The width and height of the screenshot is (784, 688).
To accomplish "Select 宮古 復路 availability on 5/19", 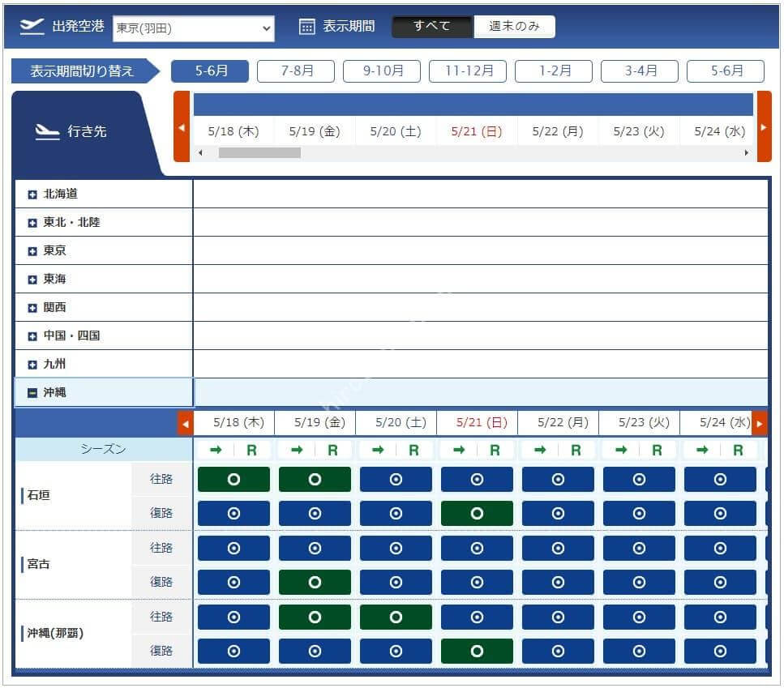I will [x=315, y=582].
